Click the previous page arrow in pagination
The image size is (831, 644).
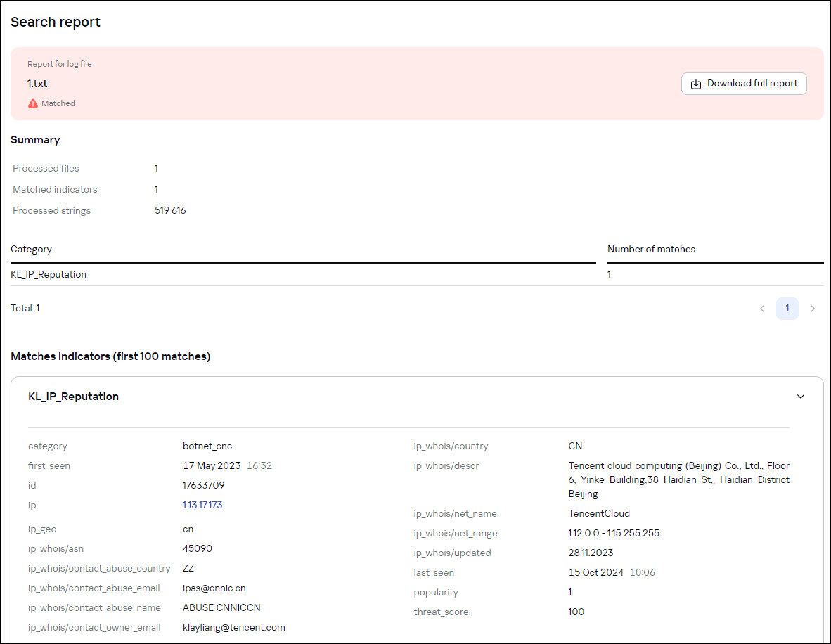coord(762,308)
